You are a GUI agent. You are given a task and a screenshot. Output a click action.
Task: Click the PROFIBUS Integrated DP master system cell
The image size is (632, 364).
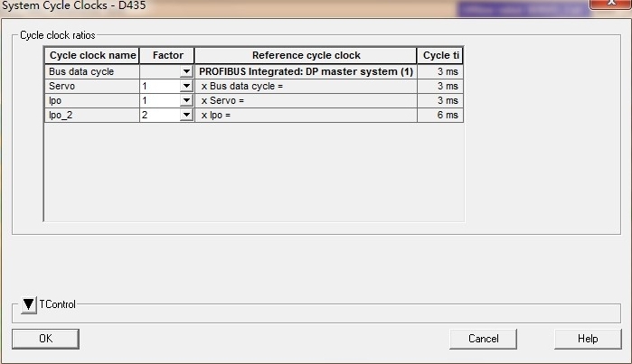coord(306,71)
